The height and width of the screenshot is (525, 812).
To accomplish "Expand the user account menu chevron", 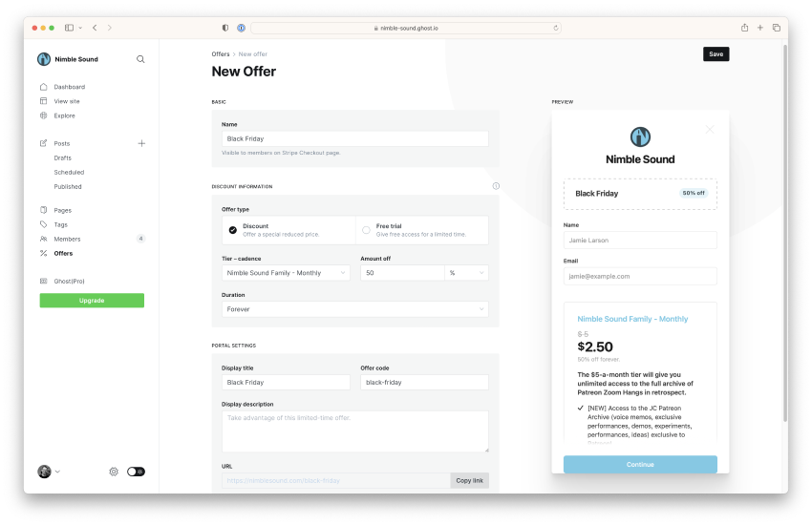I will (57, 472).
